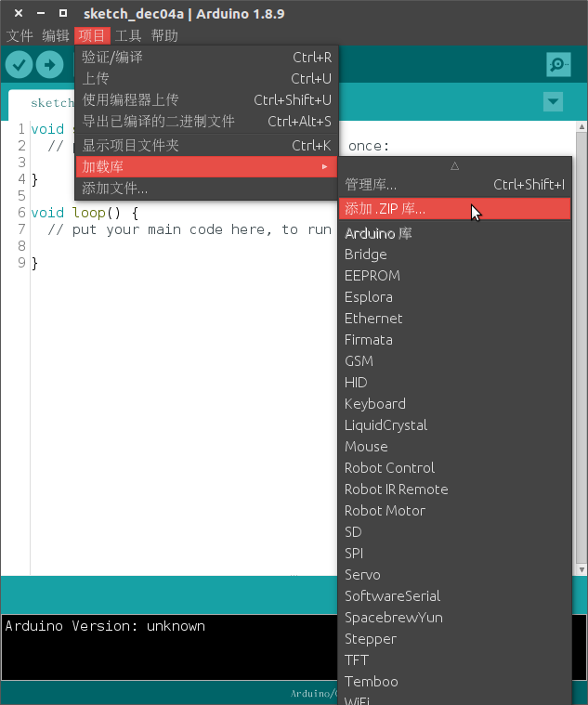The image size is (588, 705).
Task: Open the 帮助 menu
Action: (164, 35)
